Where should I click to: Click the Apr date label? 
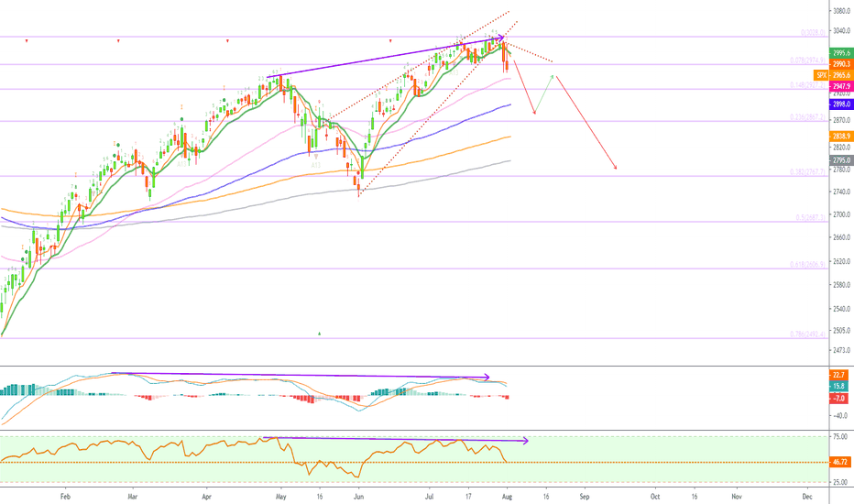click(206, 497)
